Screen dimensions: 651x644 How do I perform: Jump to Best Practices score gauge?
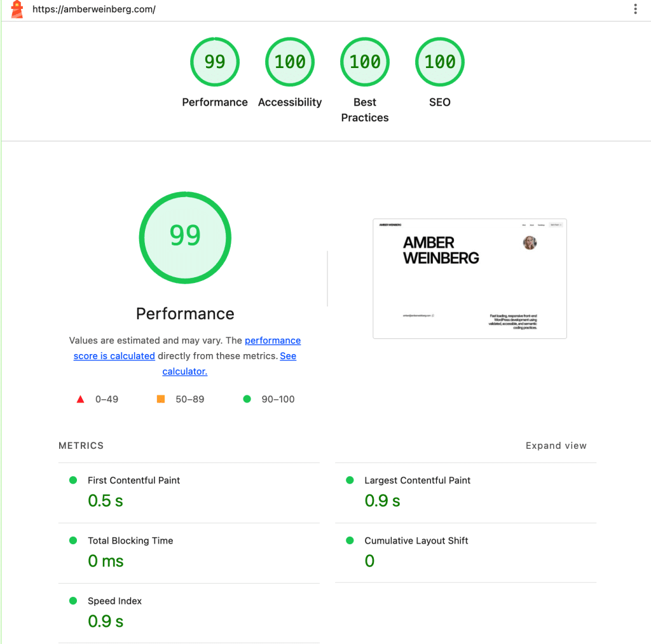365,62
